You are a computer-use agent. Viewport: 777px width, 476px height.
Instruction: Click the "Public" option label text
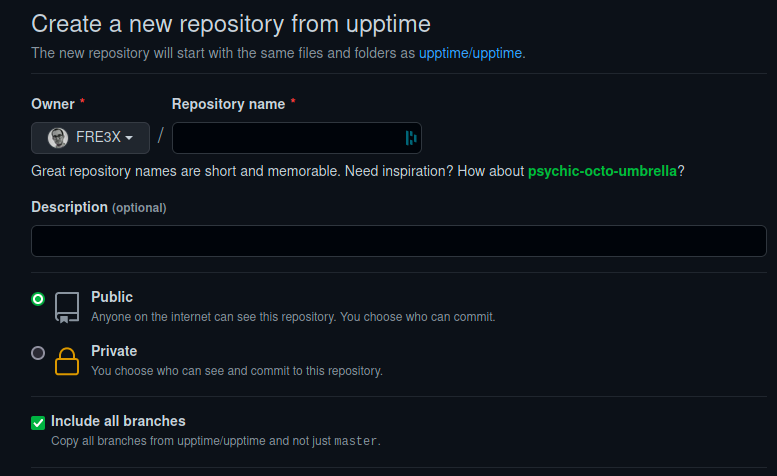tap(112, 297)
